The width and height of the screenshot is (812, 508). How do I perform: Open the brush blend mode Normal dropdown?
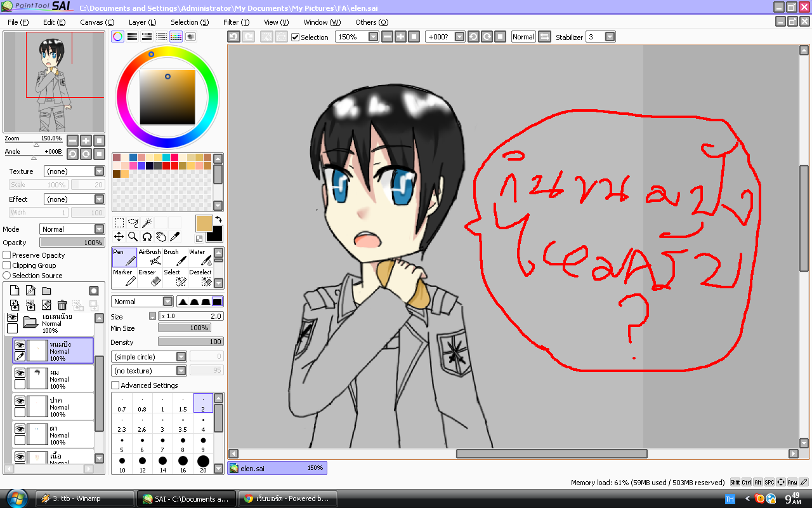142,302
